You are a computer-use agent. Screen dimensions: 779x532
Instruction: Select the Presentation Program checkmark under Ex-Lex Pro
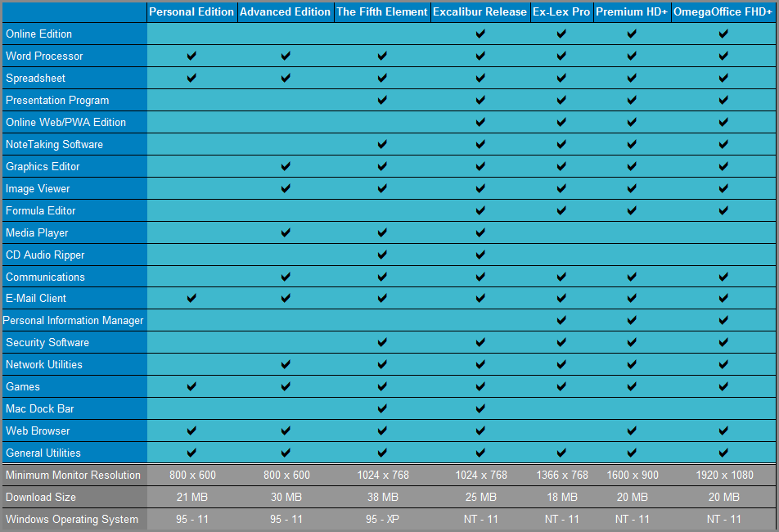click(561, 101)
